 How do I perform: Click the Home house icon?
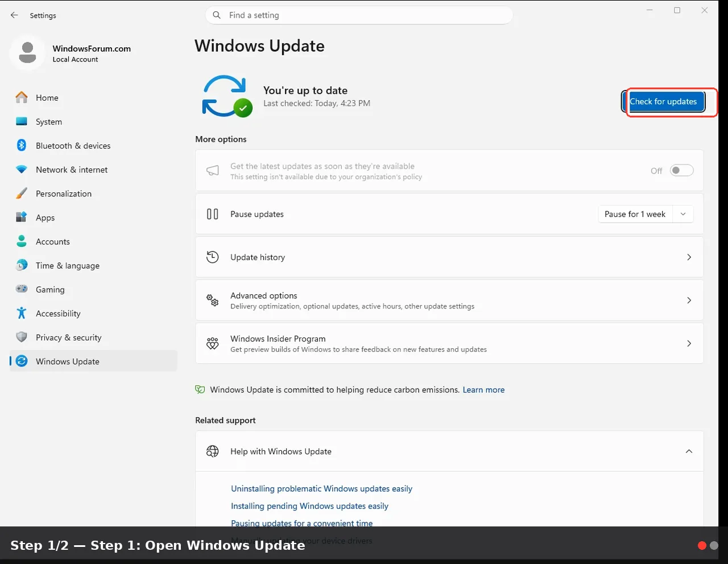(x=22, y=98)
